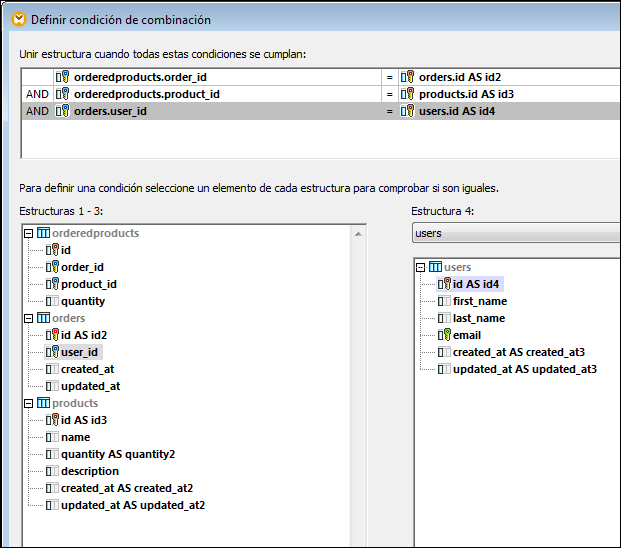Collapse the orderedproducts tree node
This screenshot has width=621, height=548.
coord(29,233)
